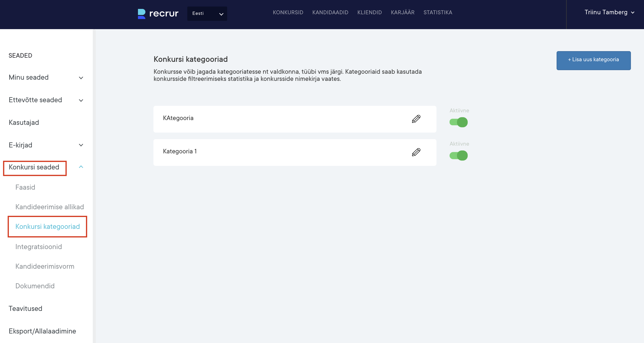Open the Eesti language dropdown
Screen dimensions: 644x343
207,14
